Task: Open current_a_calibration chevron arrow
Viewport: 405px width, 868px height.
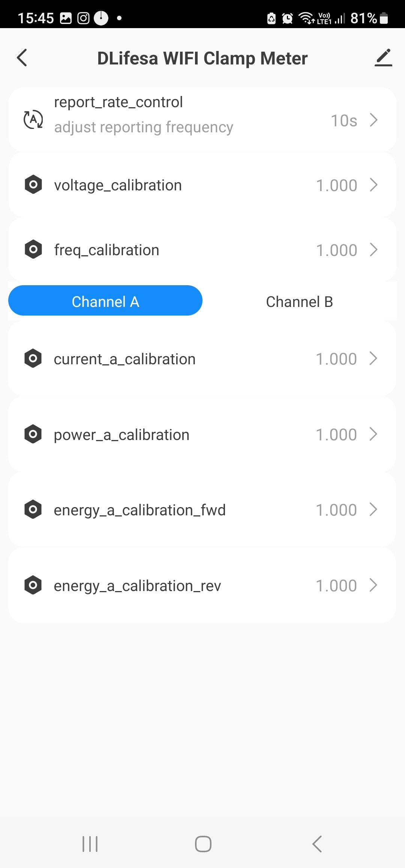Action: click(x=373, y=359)
